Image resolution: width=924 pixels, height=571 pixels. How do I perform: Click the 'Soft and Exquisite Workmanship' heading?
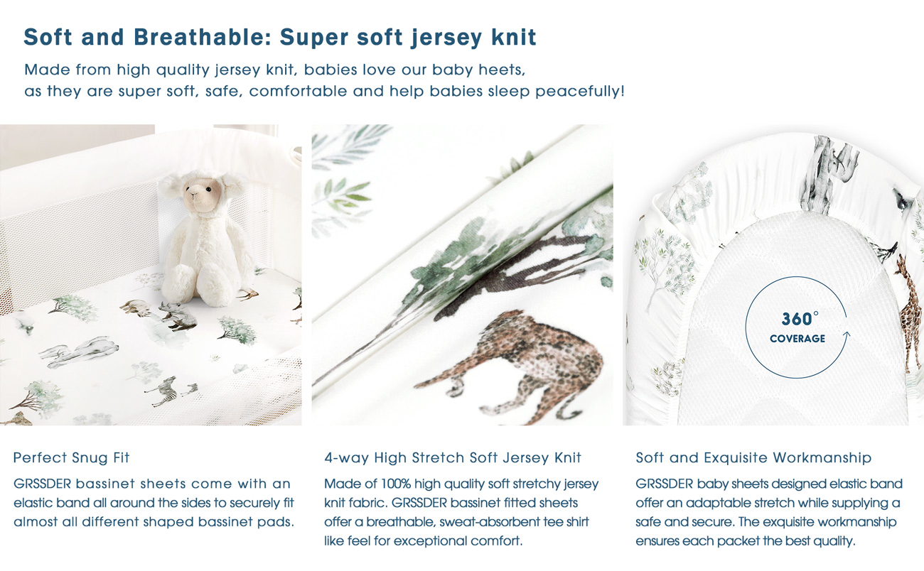pyautogui.click(x=753, y=457)
